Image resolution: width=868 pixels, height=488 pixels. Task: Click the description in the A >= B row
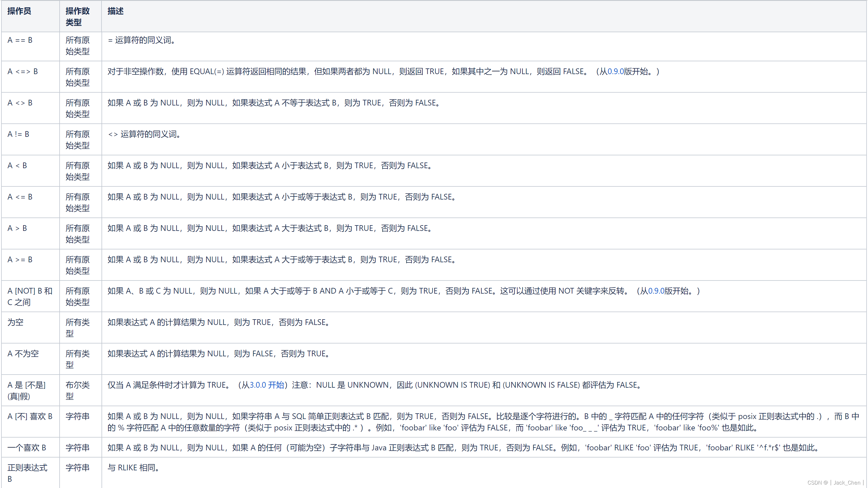[282, 259]
